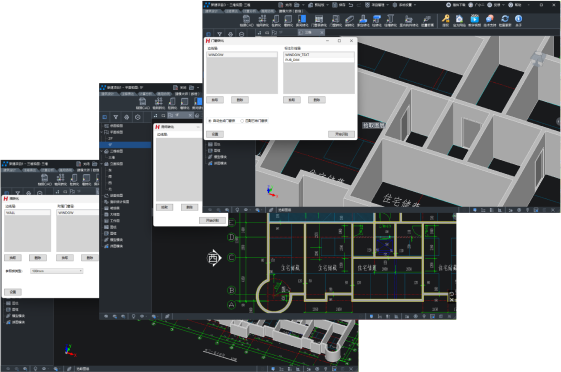Click the 3D view cube in top-right viewport

point(538,59)
